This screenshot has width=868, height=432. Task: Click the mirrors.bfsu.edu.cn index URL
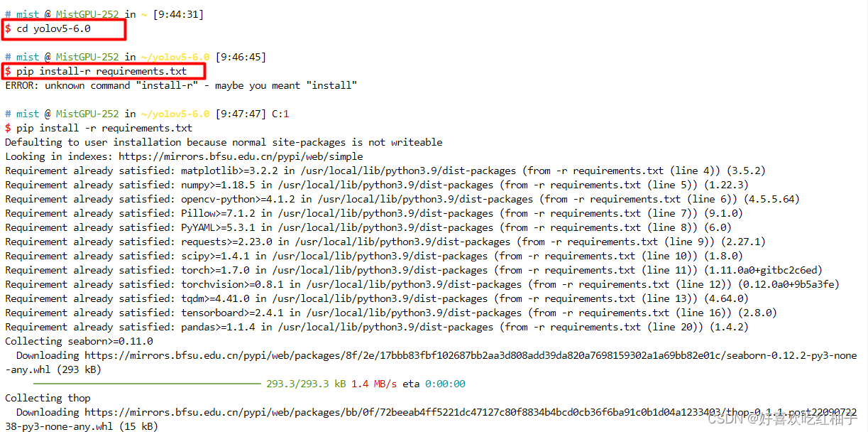tap(241, 157)
